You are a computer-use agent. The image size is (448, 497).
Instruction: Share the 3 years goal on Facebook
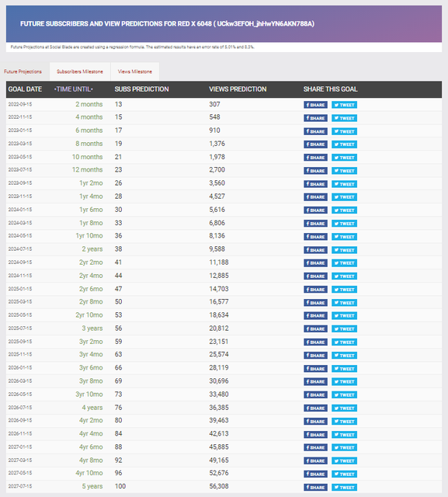315,329
